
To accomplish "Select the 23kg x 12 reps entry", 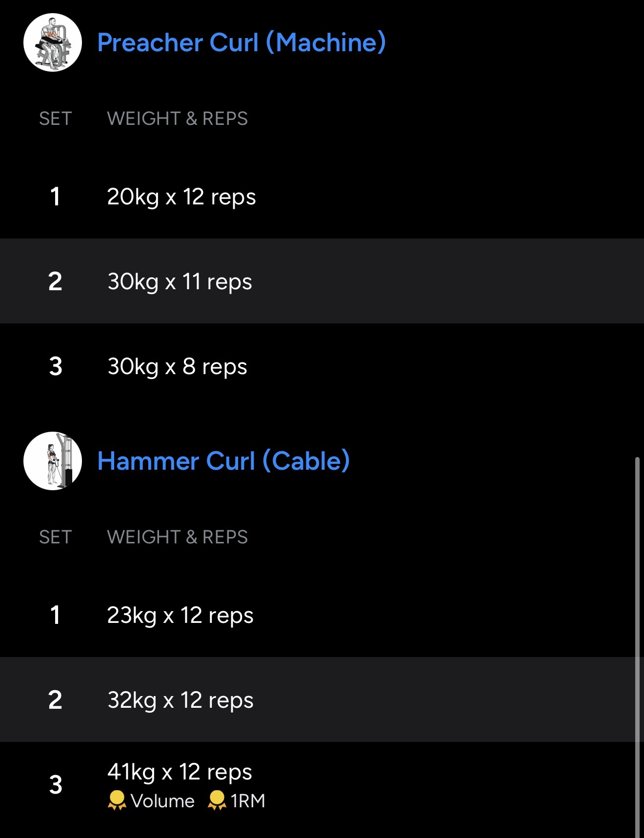I will pos(180,616).
